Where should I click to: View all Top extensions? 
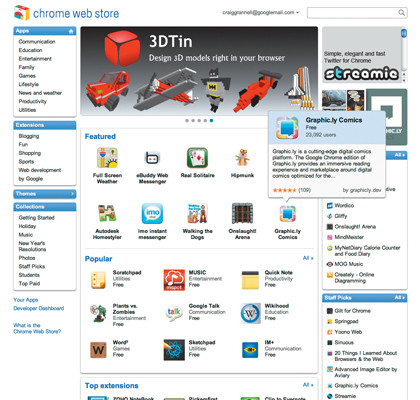tap(308, 385)
